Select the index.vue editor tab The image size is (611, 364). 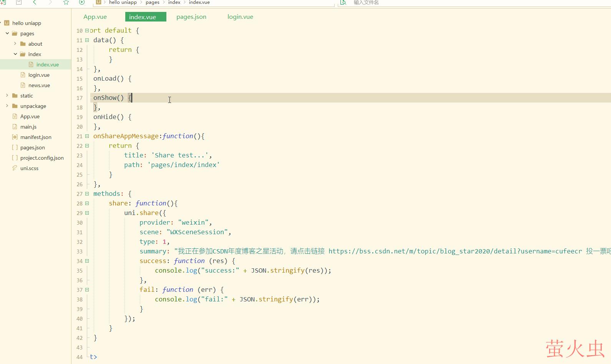point(146,17)
